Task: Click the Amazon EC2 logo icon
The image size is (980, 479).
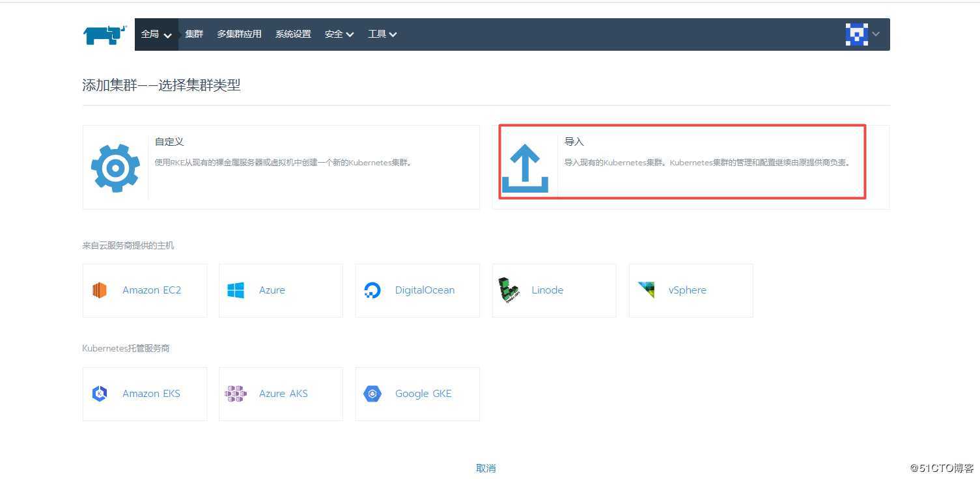Action: [x=99, y=290]
